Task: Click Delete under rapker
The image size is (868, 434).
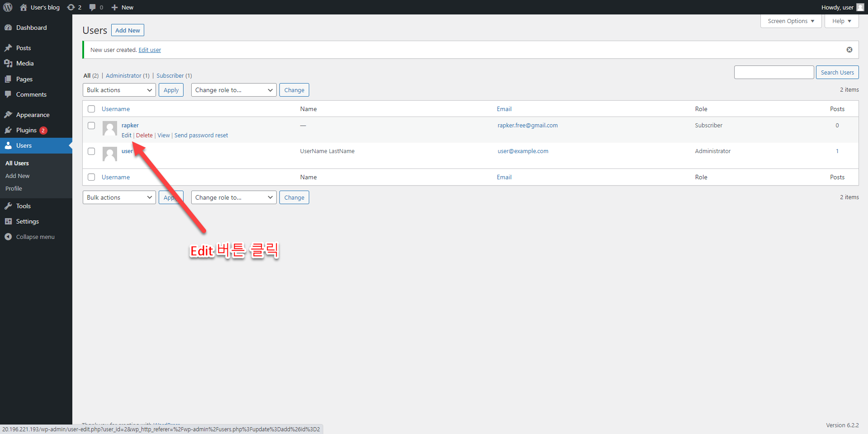Action: pos(144,135)
